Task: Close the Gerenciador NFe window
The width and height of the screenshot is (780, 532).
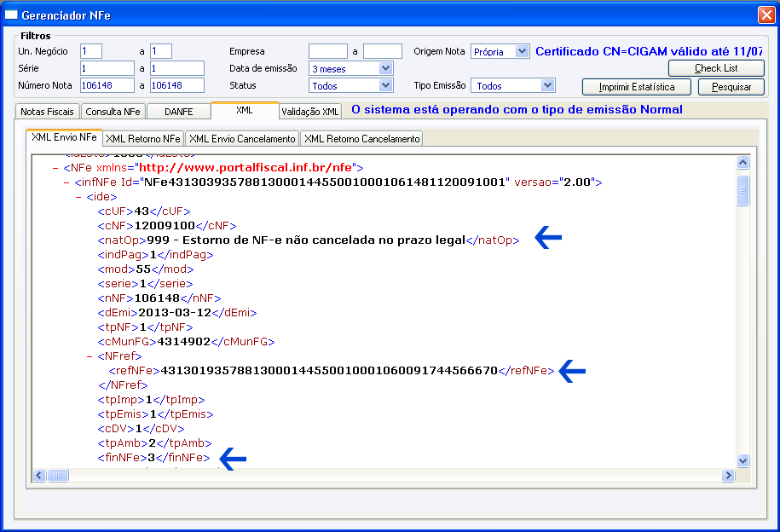Action: tap(766, 15)
